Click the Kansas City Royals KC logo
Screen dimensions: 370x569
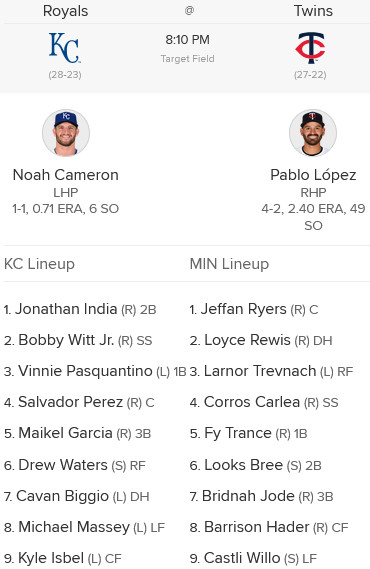pyautogui.click(x=65, y=48)
